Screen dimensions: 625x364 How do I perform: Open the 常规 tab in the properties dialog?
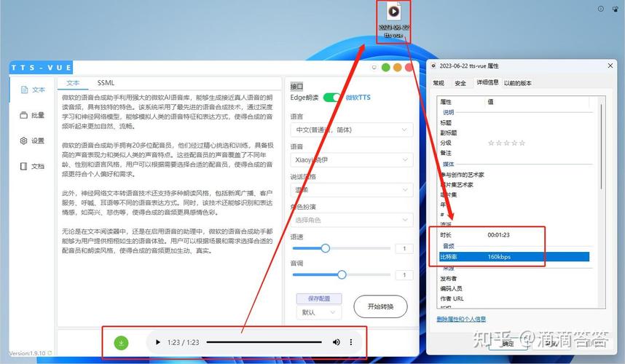click(439, 83)
